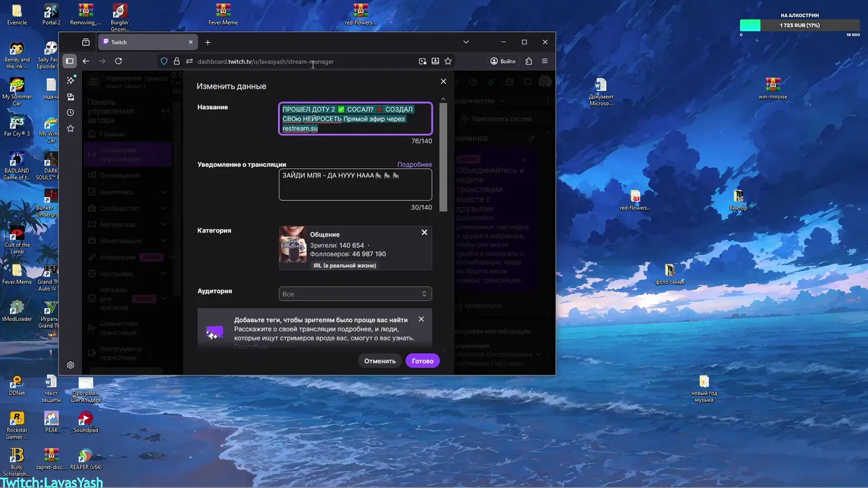The width and height of the screenshot is (868, 488).
Task: Bookmark this page with star icon
Action: (448, 61)
